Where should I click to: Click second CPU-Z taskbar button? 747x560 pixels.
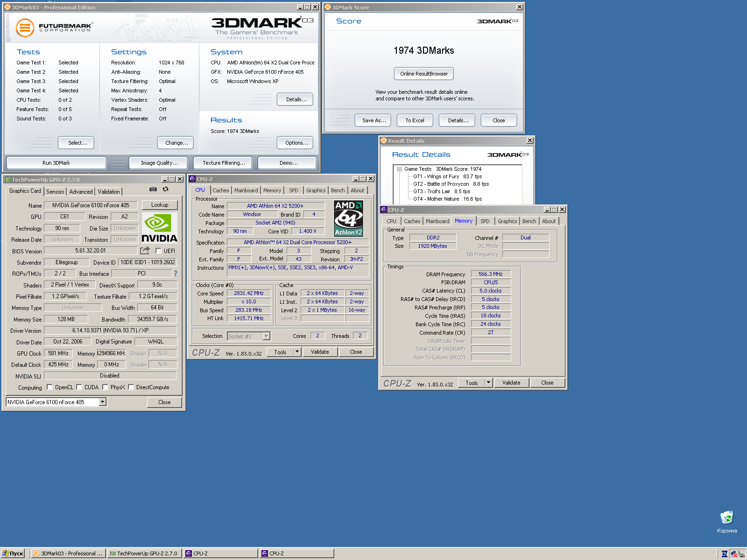pos(297,553)
